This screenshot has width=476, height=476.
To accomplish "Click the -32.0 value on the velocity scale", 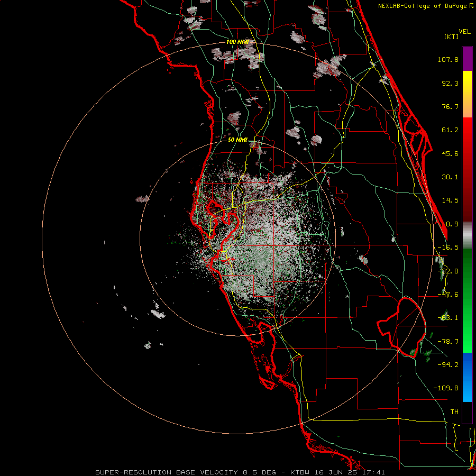I will pos(448,271).
